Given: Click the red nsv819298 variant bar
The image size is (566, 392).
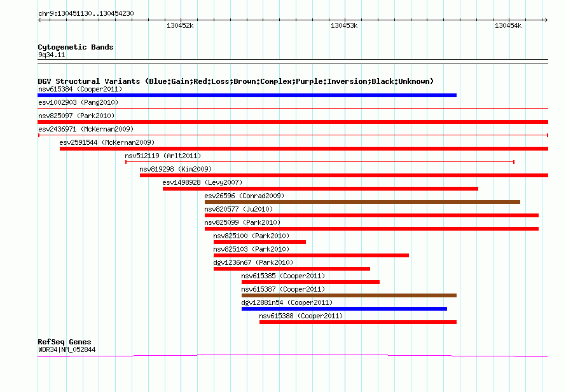Looking at the screenshot, I should coord(344,175).
